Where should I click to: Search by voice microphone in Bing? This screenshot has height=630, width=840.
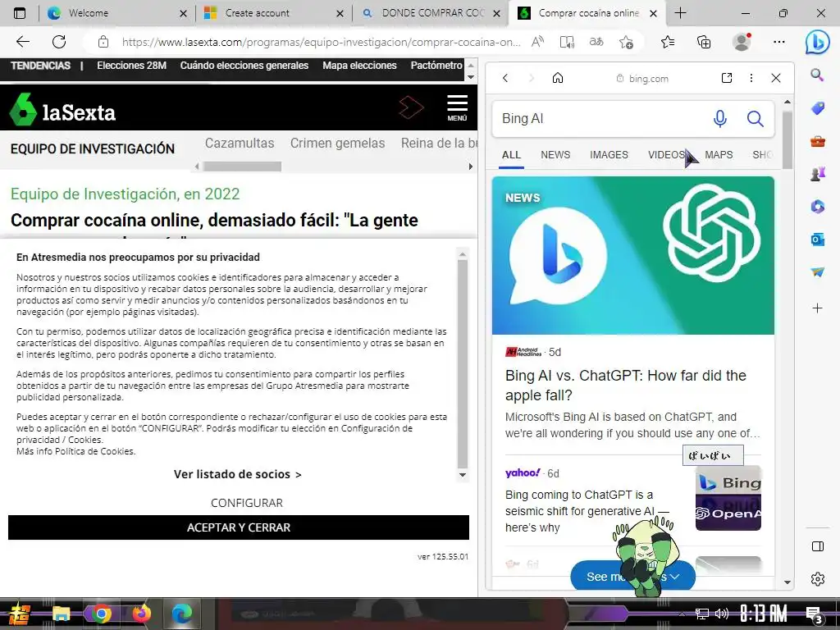[x=720, y=118]
